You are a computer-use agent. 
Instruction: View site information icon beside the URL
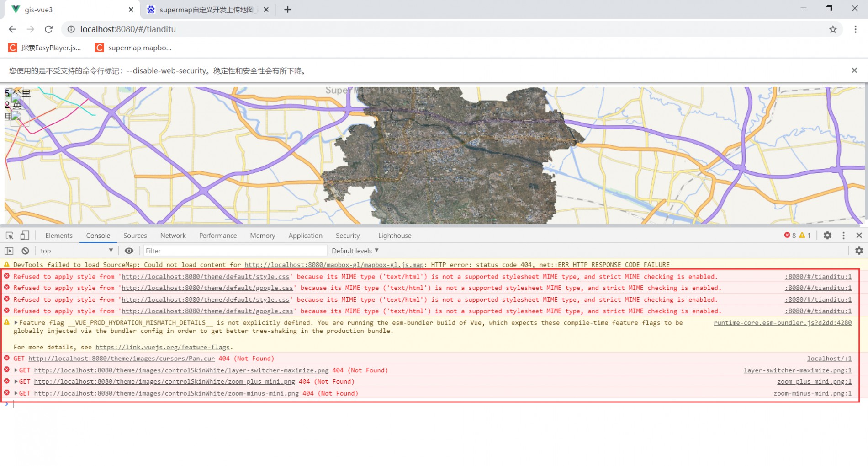coord(71,29)
